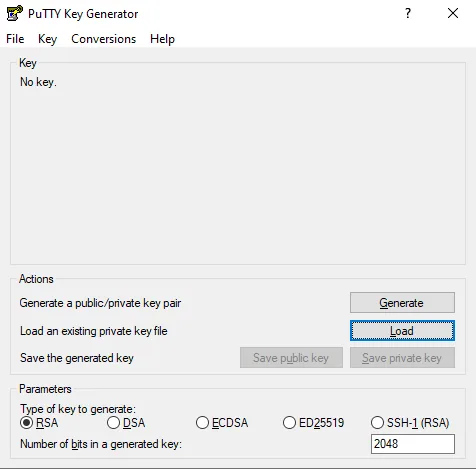Click the Save private key button
The width and height of the screenshot is (476, 469).
tap(402, 358)
